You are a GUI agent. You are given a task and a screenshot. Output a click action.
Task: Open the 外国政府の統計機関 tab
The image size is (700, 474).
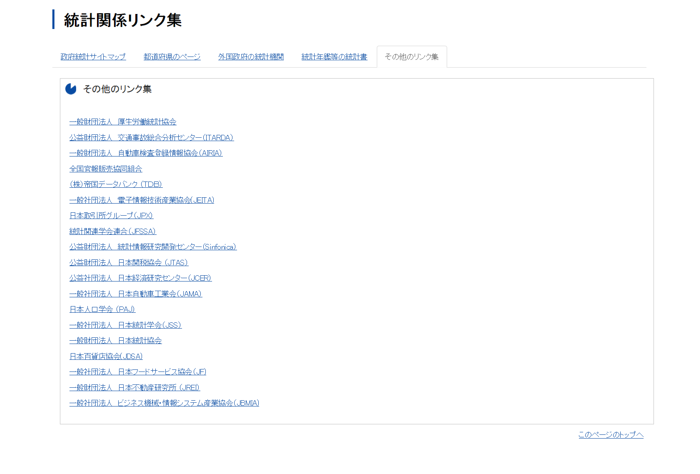click(x=251, y=57)
